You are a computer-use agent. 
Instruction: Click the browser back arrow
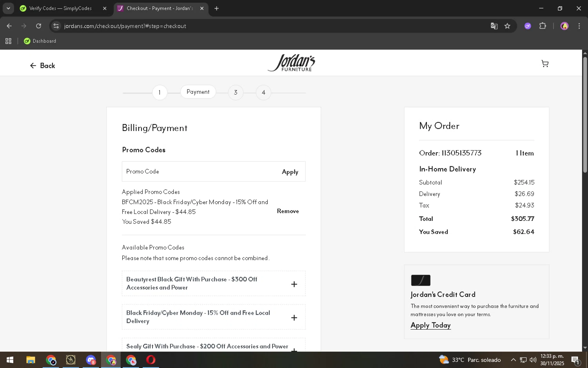(9, 26)
